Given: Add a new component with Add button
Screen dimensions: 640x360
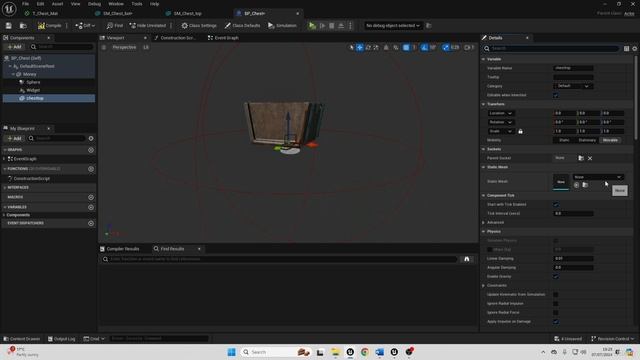Looking at the screenshot, I should point(14,47).
